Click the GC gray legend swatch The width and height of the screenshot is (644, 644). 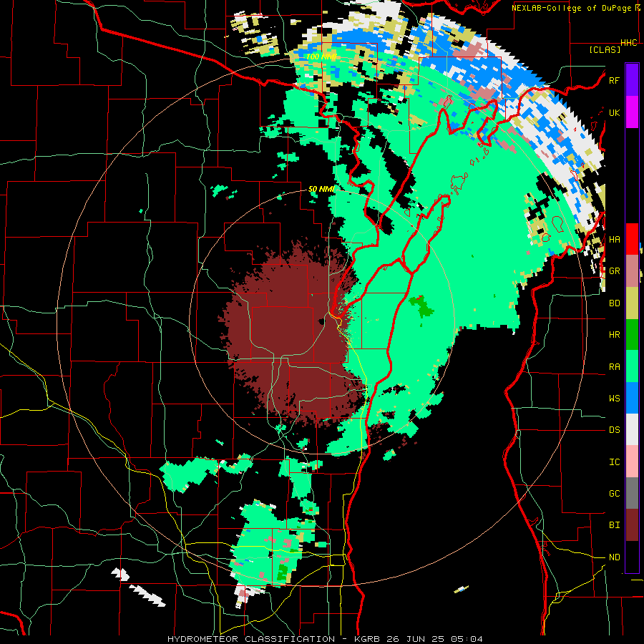tap(632, 493)
